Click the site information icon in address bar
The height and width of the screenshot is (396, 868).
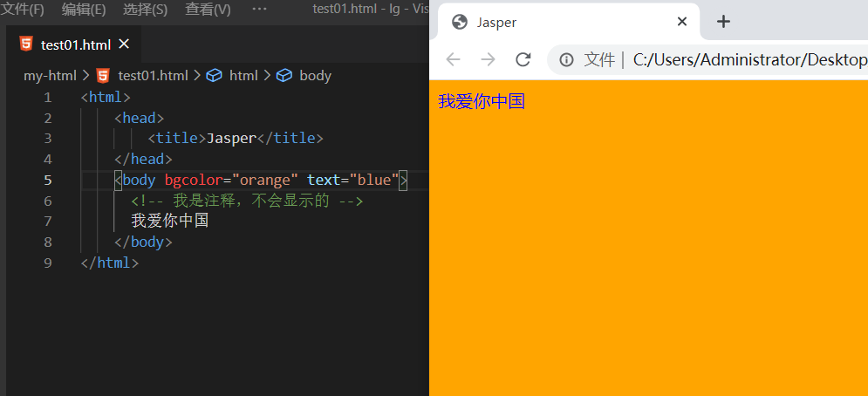(566, 59)
